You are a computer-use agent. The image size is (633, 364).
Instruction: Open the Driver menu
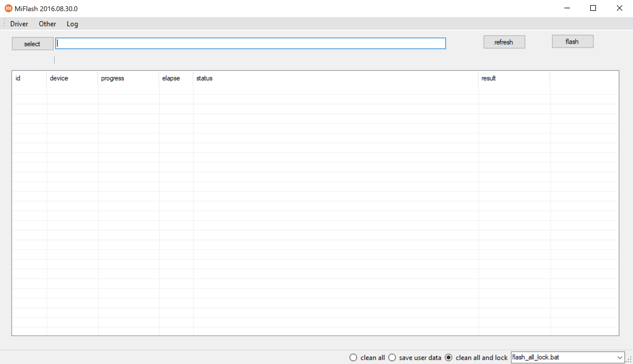point(19,24)
